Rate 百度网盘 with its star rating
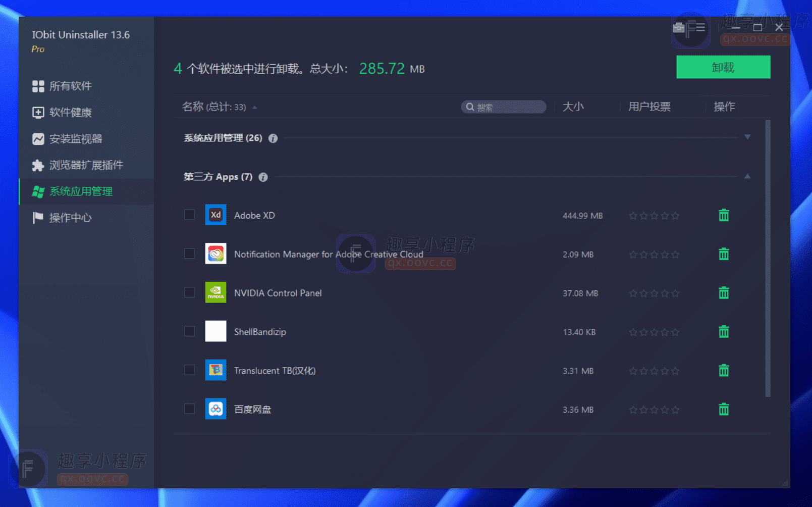This screenshot has width=812, height=507. 654,410
